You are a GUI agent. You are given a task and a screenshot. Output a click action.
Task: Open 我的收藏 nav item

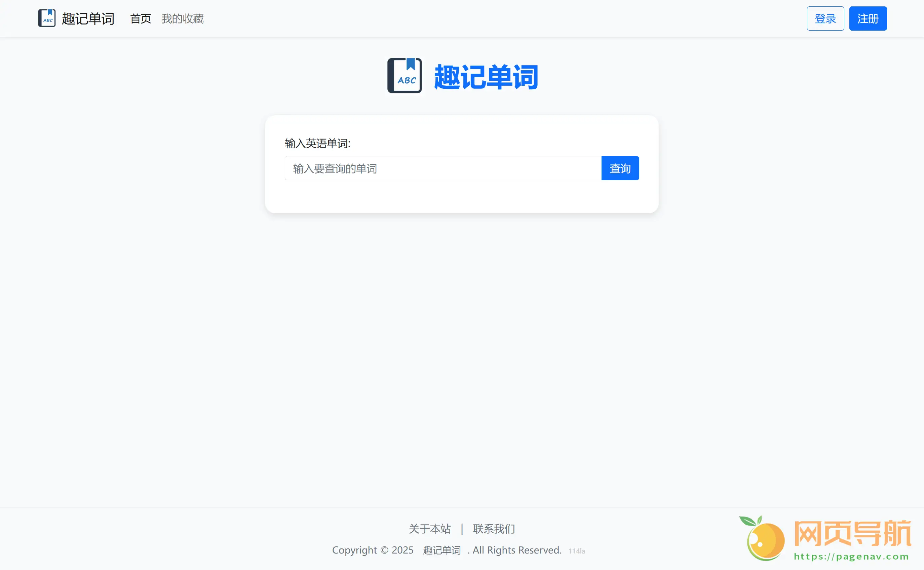182,18
